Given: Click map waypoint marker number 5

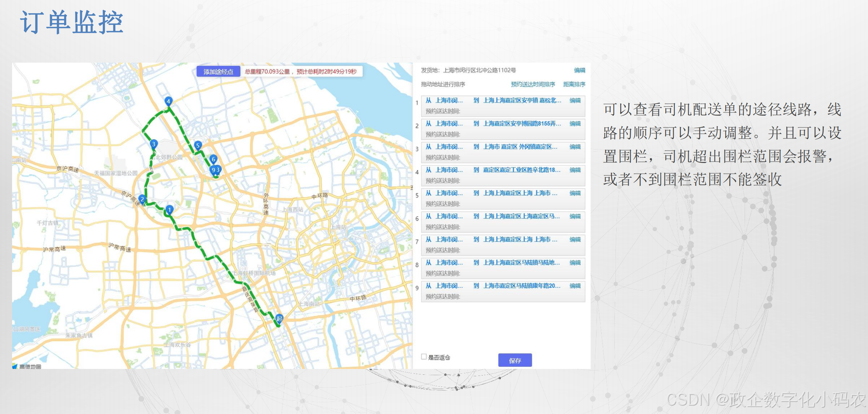Looking at the screenshot, I should pos(198,145).
